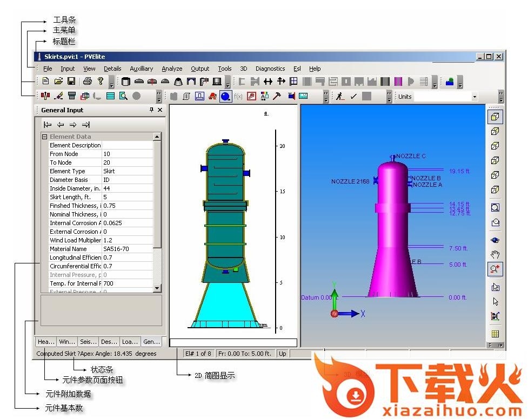Jump to first element arrow
Image resolution: width=528 pixels, height=420 pixels.
tap(48, 124)
